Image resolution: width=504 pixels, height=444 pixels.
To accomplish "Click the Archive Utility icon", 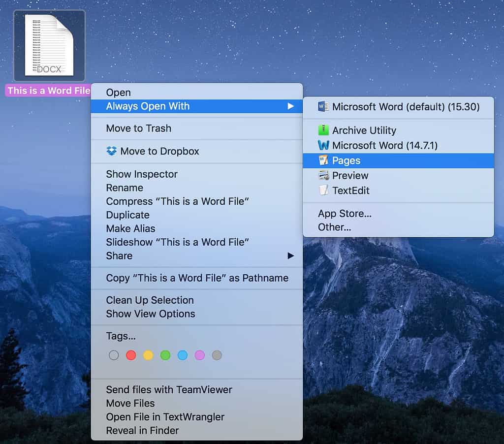I will coord(323,130).
